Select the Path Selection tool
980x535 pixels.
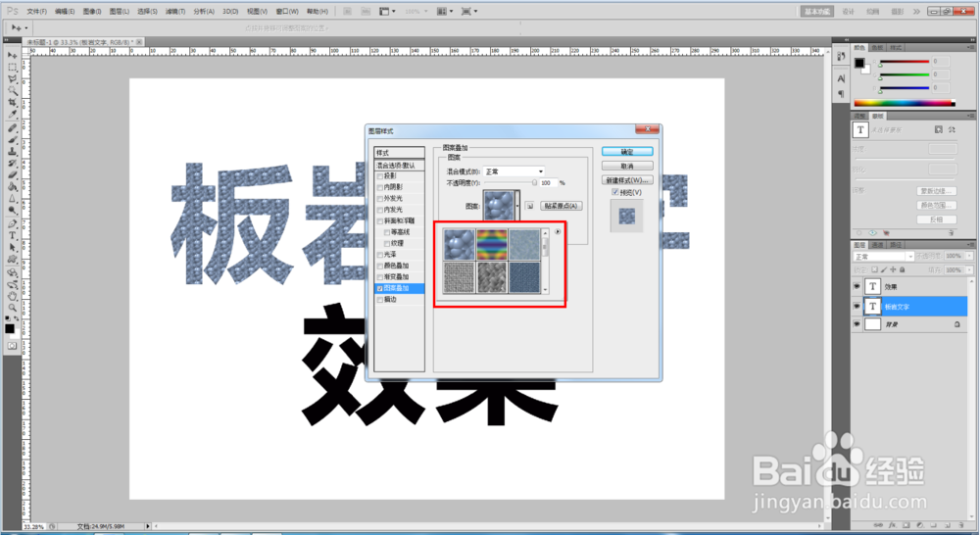pos(12,248)
